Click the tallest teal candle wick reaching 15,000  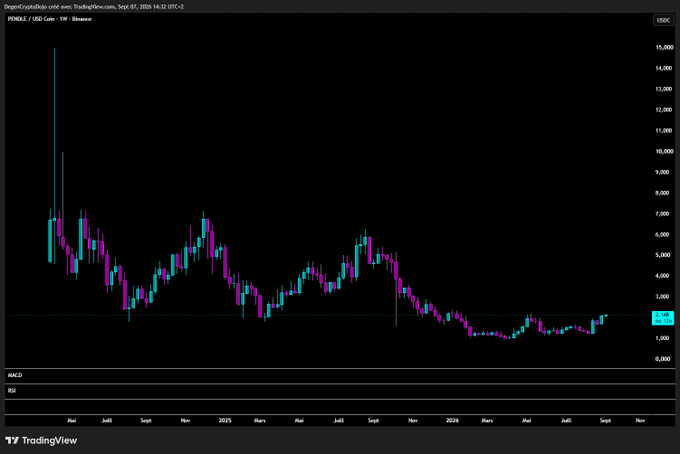55,134
